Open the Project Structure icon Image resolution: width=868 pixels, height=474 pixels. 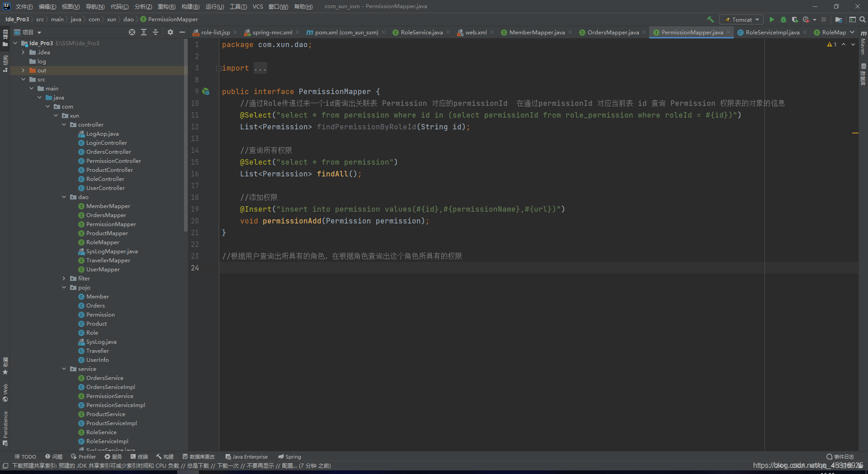click(838, 19)
